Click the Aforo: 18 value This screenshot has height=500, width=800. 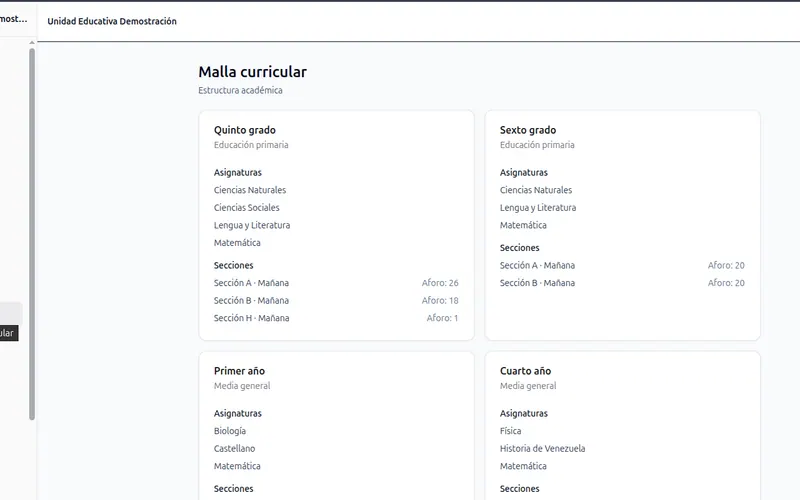(x=440, y=301)
